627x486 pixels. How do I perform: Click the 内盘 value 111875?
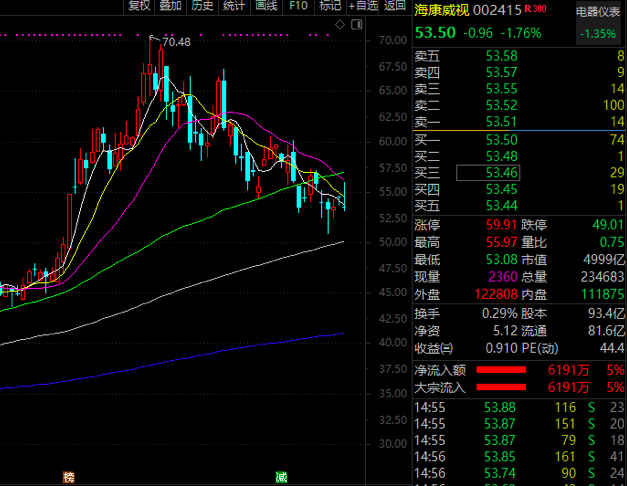click(602, 294)
